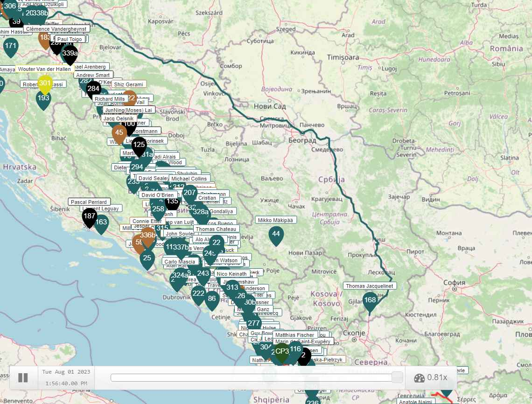Screen dimensions: 532x404
Task: Pause the tracker replay
Action: (x=23, y=377)
